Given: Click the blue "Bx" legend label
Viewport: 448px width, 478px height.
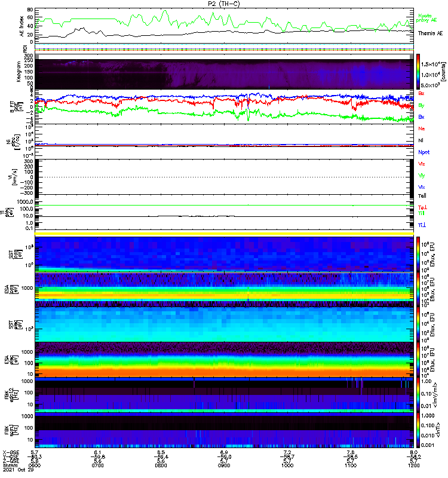Looking at the screenshot, I should tap(421, 117).
